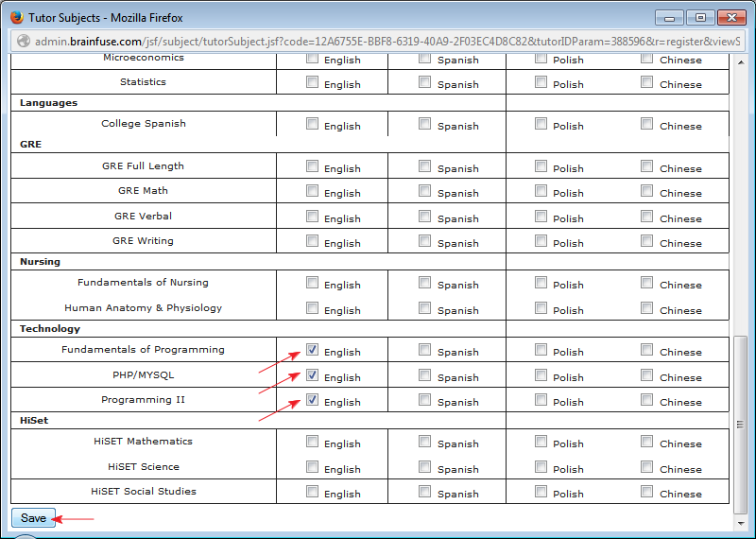Check Spanish for HiSET Mathematics
This screenshot has width=756, height=539.
424,441
